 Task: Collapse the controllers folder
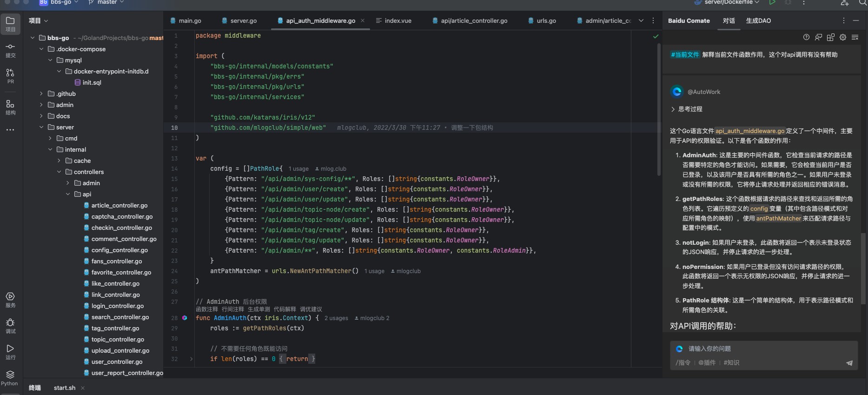pos(59,172)
